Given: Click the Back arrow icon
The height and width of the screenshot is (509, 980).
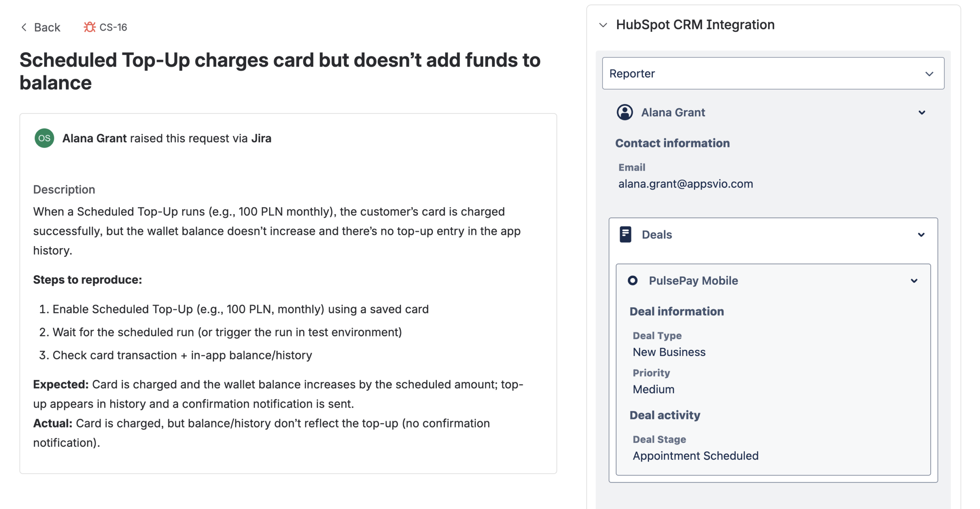Looking at the screenshot, I should tap(24, 27).
